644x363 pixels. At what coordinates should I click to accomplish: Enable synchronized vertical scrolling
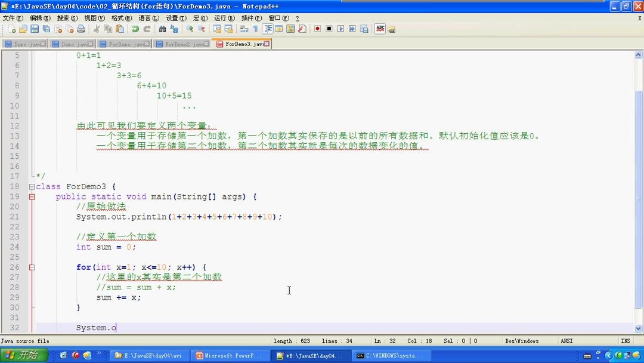point(219,28)
